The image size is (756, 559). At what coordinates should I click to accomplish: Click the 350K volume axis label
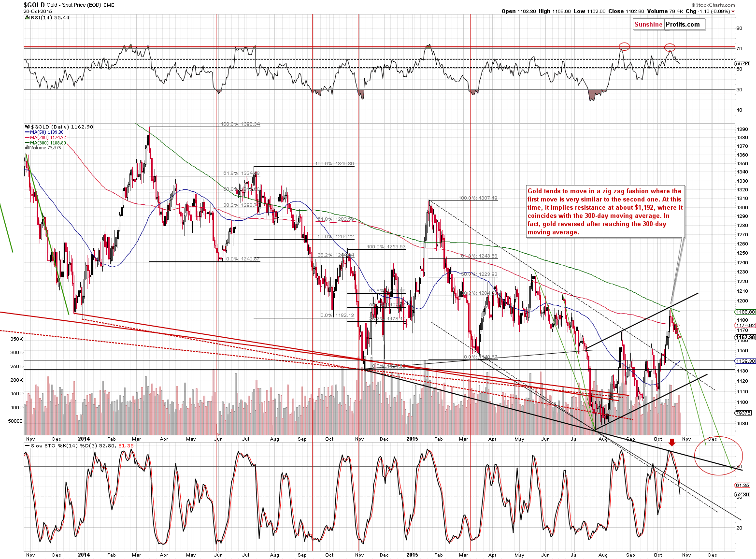click(17, 339)
